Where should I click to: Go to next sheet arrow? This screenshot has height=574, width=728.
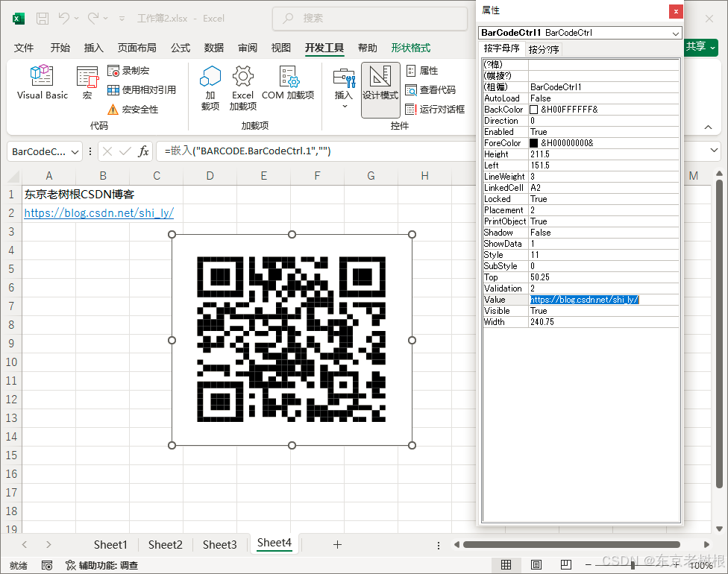click(48, 545)
